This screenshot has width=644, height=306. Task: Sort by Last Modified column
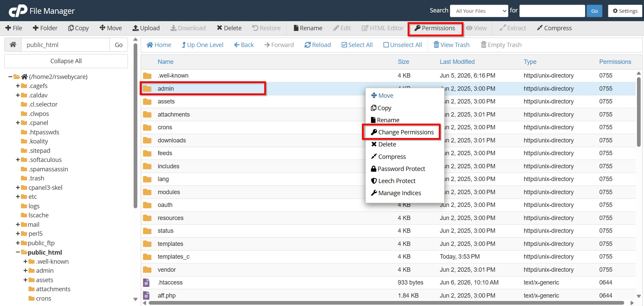[x=457, y=62]
